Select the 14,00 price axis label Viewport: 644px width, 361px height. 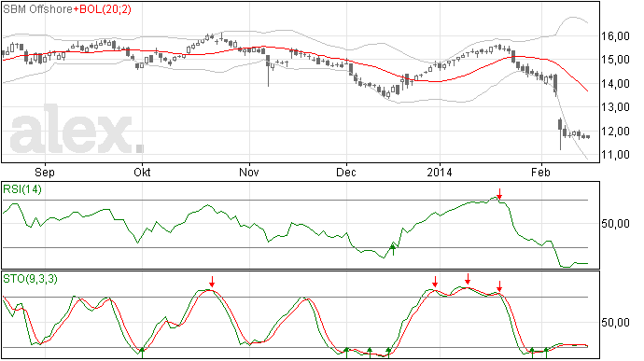[615, 84]
